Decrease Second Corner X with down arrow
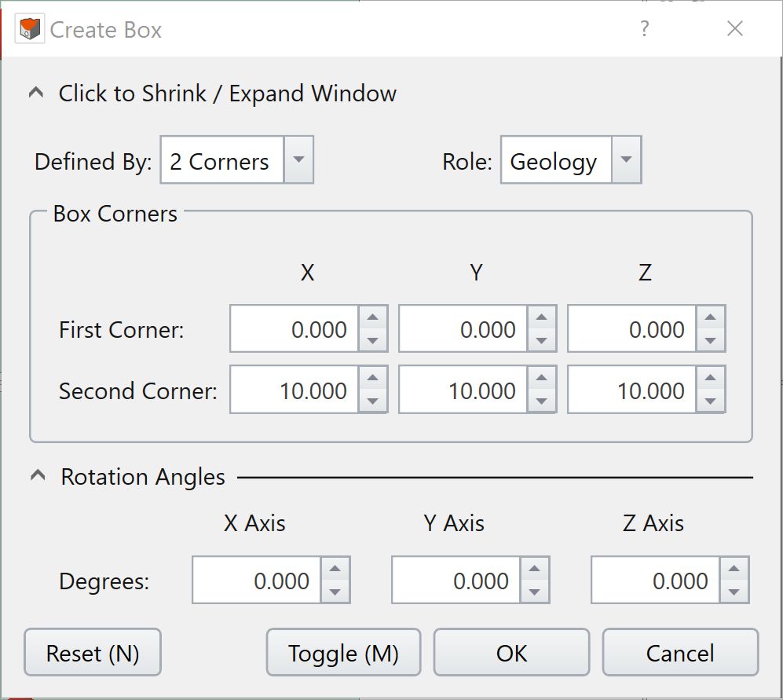Image resolution: width=783 pixels, height=700 pixels. pyautogui.click(x=372, y=401)
